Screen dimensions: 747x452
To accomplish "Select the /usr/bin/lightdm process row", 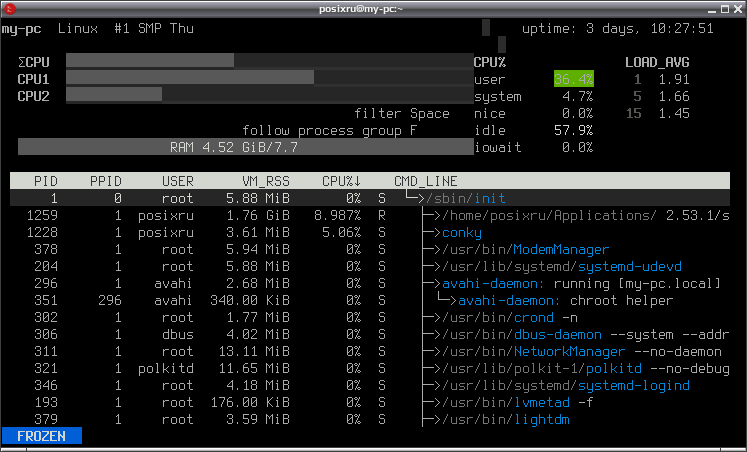I will [370, 420].
